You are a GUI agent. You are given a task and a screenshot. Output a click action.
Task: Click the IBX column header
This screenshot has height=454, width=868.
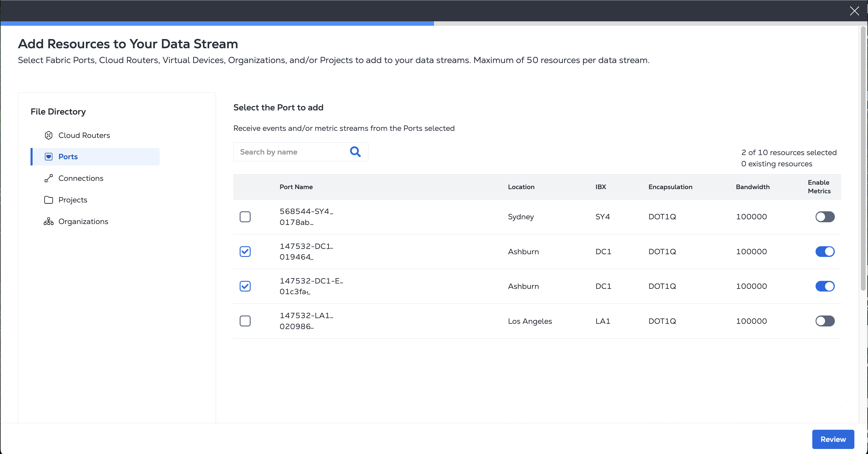click(x=600, y=187)
